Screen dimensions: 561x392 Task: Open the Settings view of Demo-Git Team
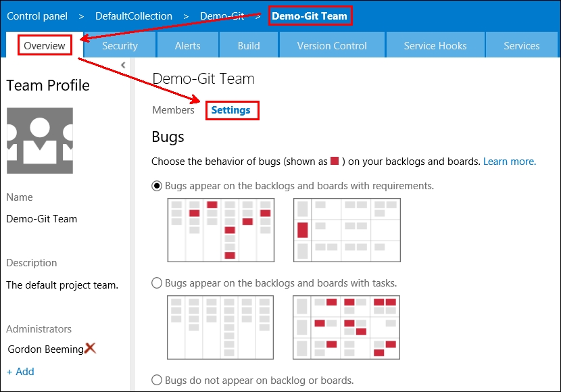click(233, 109)
